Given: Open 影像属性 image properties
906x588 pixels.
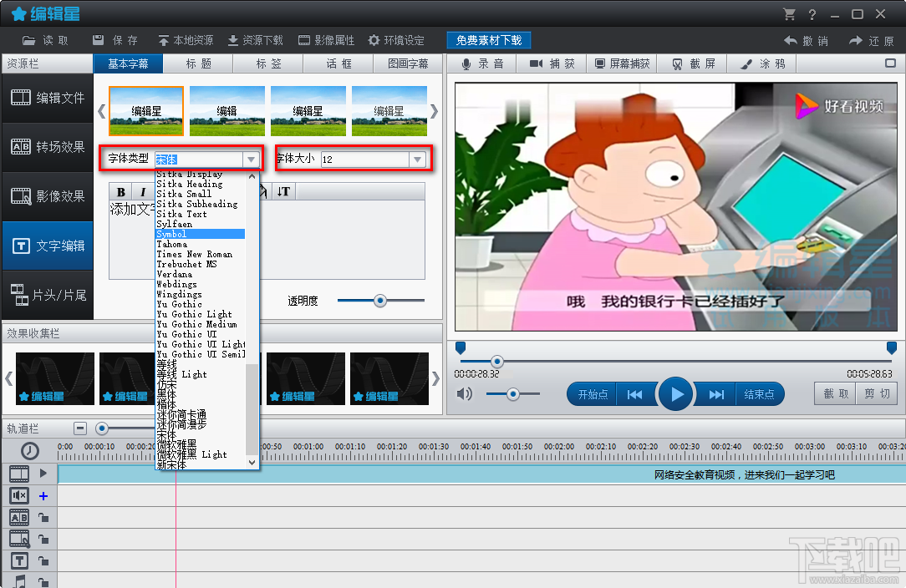Looking at the screenshot, I should pos(326,40).
